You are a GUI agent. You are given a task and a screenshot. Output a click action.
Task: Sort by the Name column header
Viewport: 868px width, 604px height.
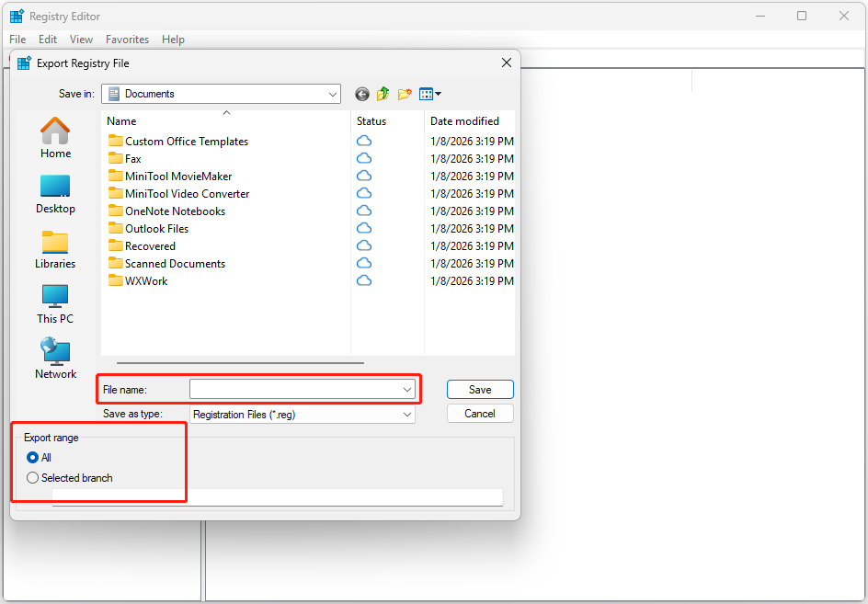pos(226,121)
